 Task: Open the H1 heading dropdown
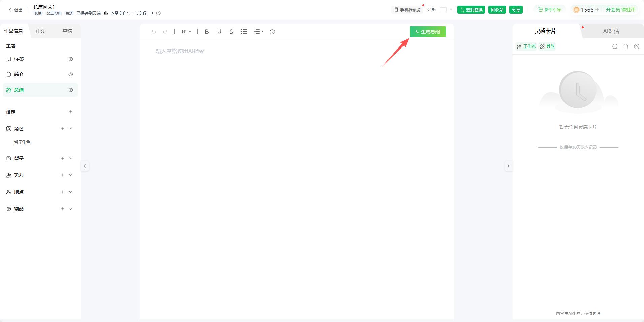186,32
